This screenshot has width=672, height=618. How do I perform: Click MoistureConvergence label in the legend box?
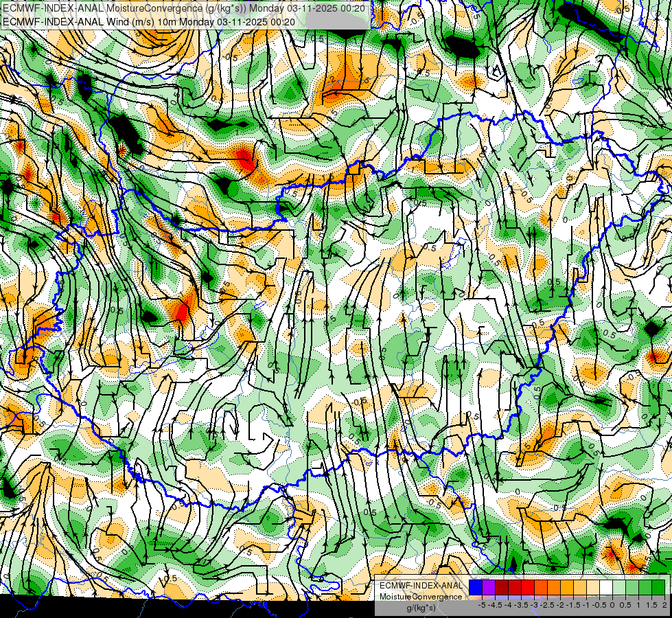tap(421, 597)
